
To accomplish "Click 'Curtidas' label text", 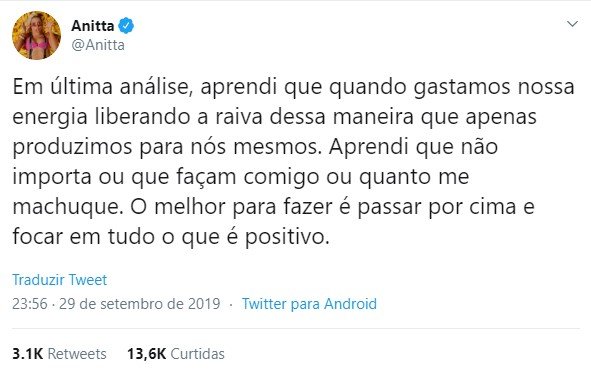I will click(198, 354).
